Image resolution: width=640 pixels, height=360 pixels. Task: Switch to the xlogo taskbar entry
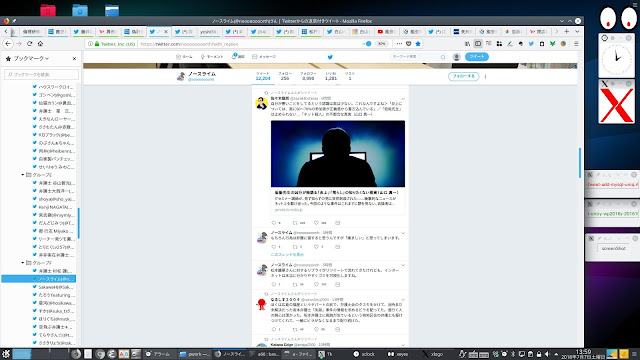point(434,354)
